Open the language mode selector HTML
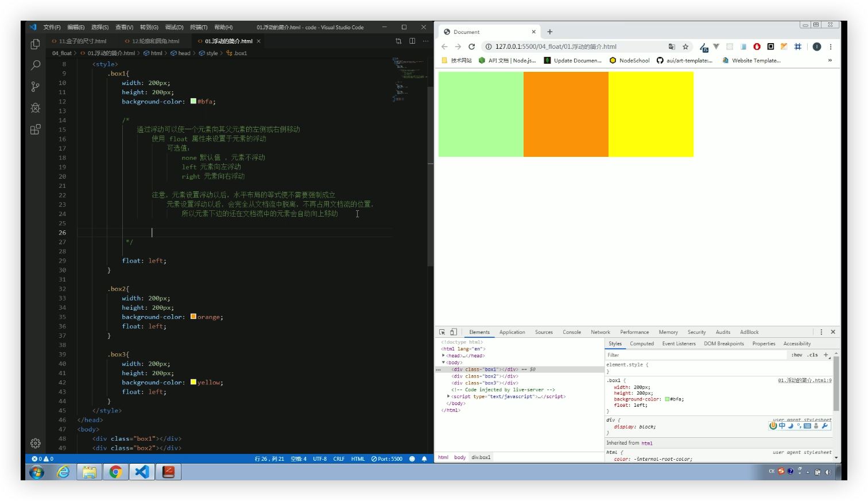 coord(358,458)
